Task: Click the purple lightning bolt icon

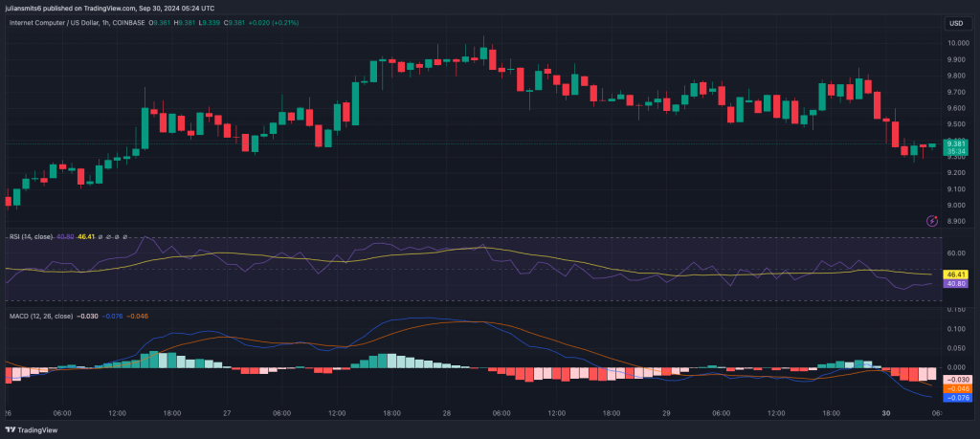Action: (x=932, y=220)
